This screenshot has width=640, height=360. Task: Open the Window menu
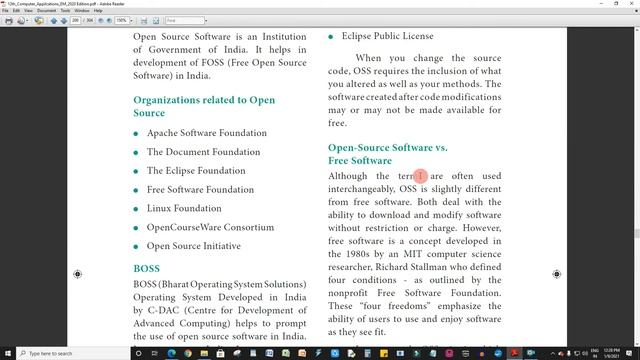pos(82,11)
